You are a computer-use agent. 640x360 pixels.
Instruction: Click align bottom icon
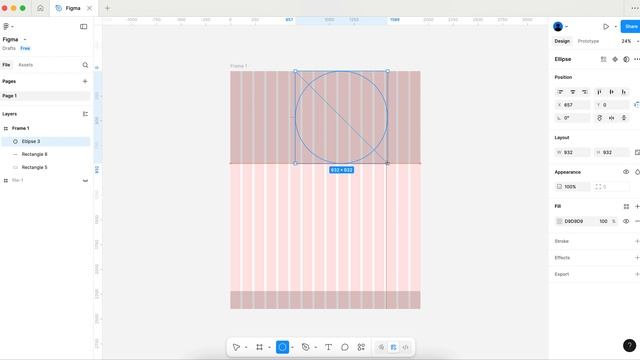click(624, 92)
